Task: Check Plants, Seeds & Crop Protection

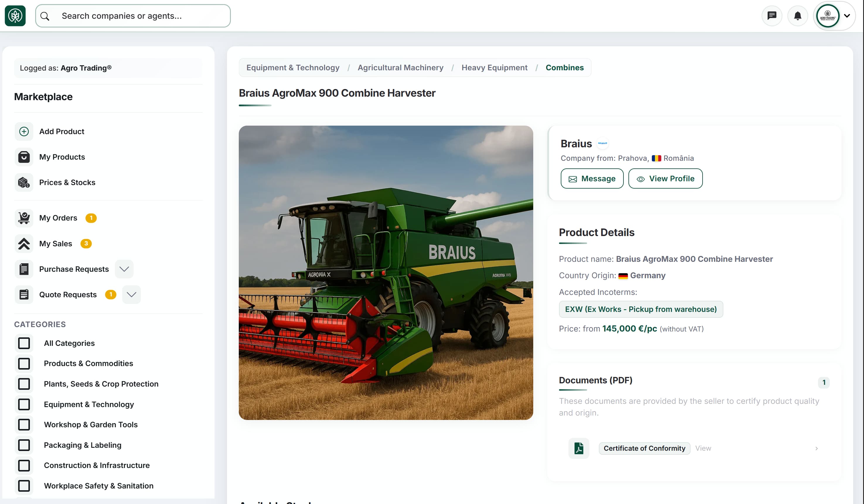Action: point(24,384)
